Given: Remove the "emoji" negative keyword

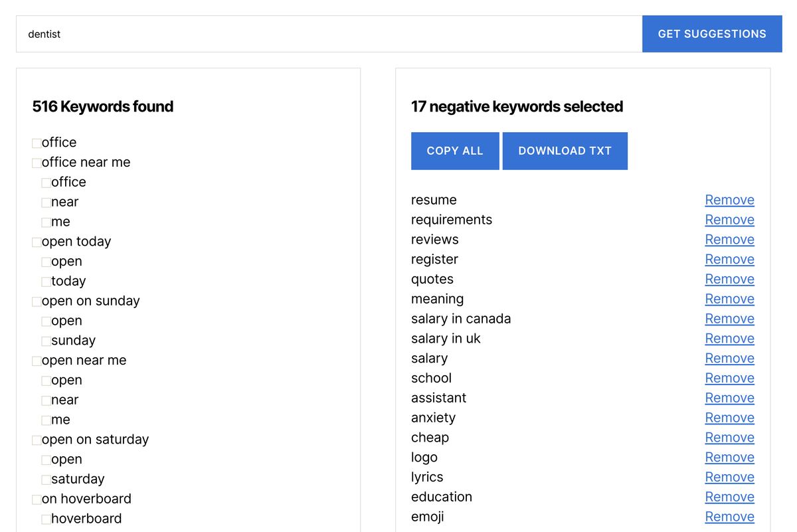Looking at the screenshot, I should pyautogui.click(x=729, y=517).
